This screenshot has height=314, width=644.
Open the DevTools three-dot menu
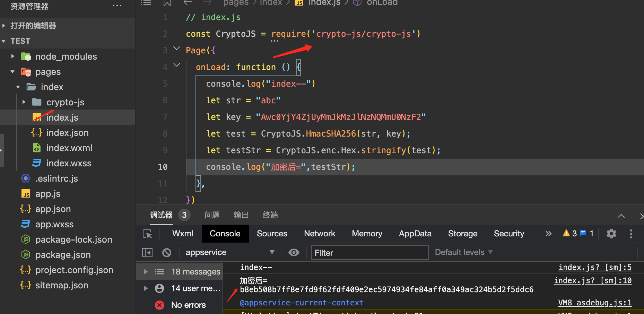[631, 234]
